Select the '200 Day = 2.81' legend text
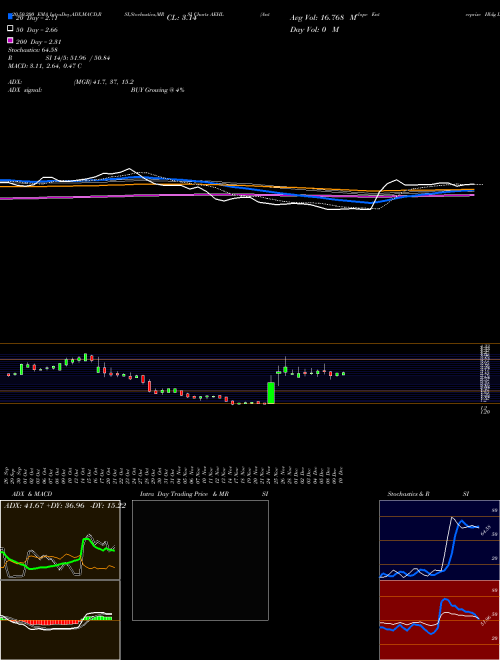Viewport: 500px width, 660px height. (x=38, y=42)
